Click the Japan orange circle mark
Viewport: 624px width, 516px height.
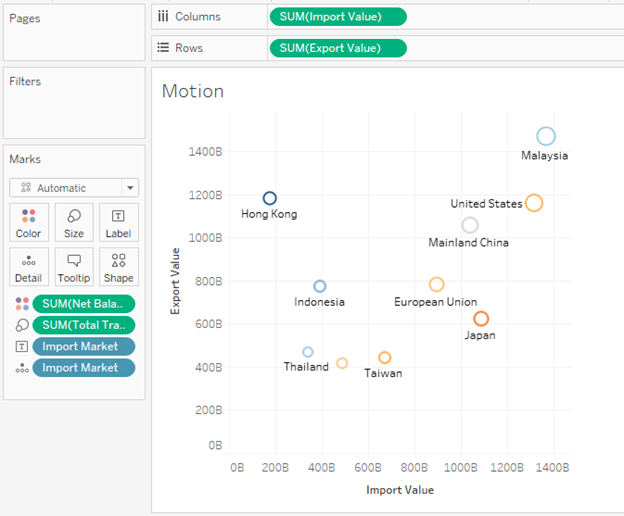tap(481, 319)
